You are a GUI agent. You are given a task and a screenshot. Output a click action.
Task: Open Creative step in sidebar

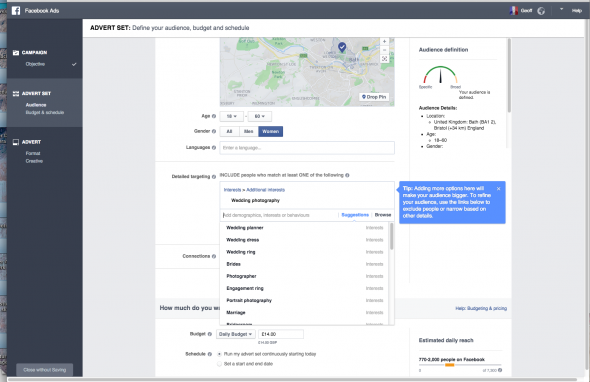coord(34,161)
